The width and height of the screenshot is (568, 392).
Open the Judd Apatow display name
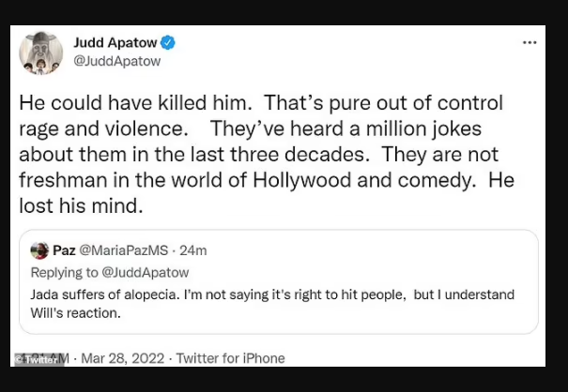(x=115, y=43)
